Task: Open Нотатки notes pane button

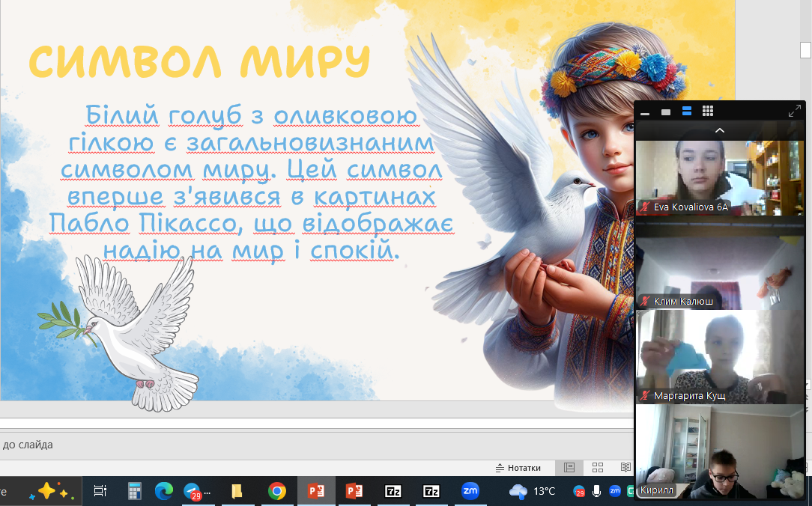Action: point(518,468)
